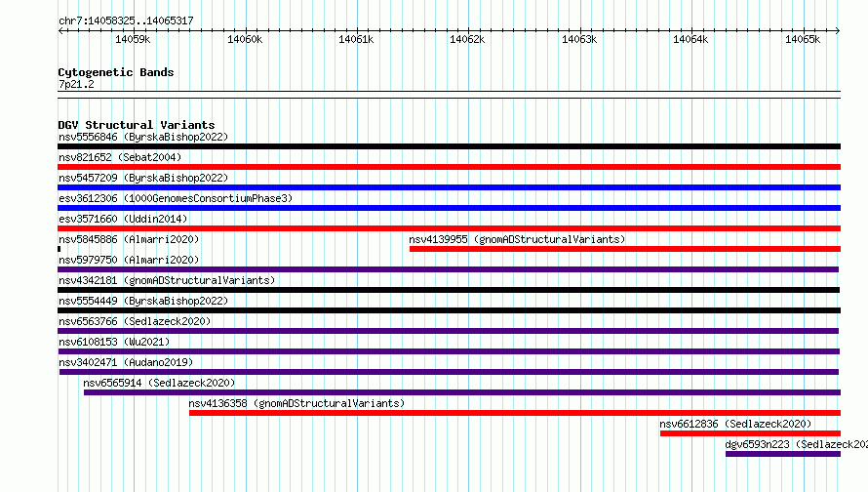Click the 14063k ruler label
This screenshot has height=492, width=868.
point(579,39)
